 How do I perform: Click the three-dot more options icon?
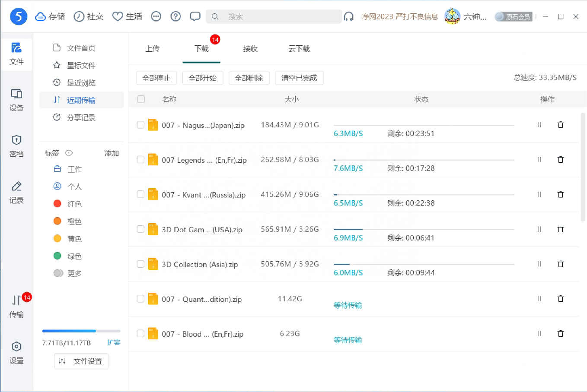pyautogui.click(x=156, y=16)
